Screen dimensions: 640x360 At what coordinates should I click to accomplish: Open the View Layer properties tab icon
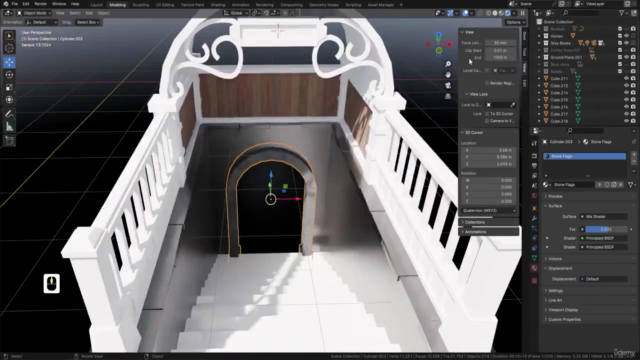click(x=534, y=176)
